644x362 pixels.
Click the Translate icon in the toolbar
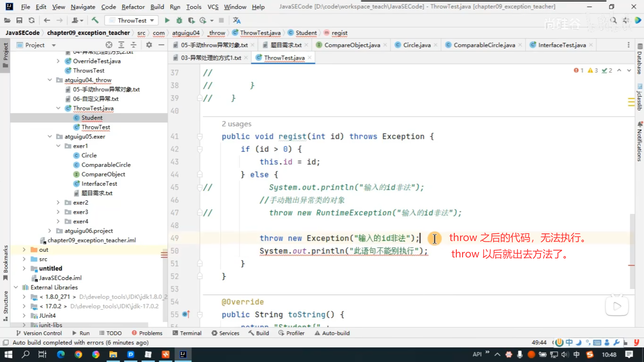[x=237, y=20]
